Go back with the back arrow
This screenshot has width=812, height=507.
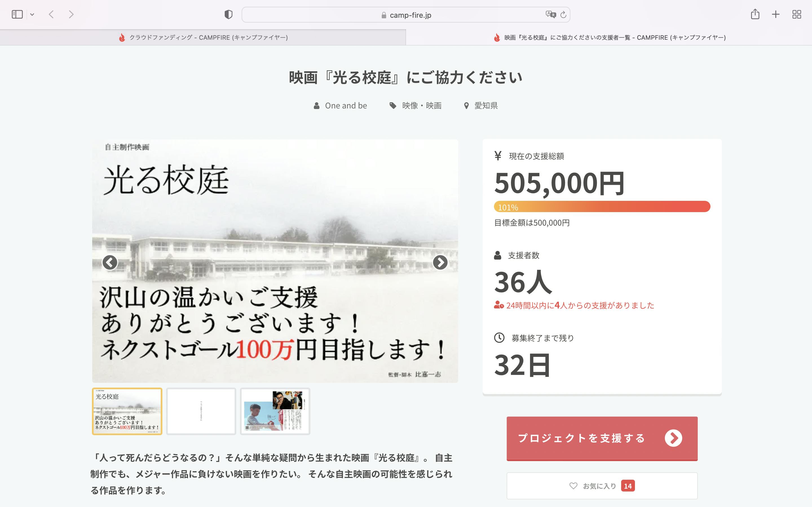(x=51, y=14)
